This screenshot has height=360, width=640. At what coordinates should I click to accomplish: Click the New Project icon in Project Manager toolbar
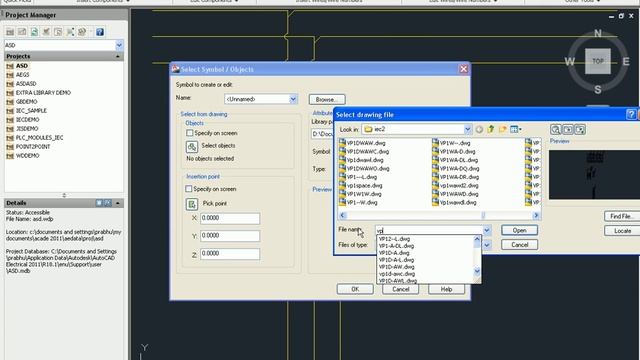click(x=22, y=32)
